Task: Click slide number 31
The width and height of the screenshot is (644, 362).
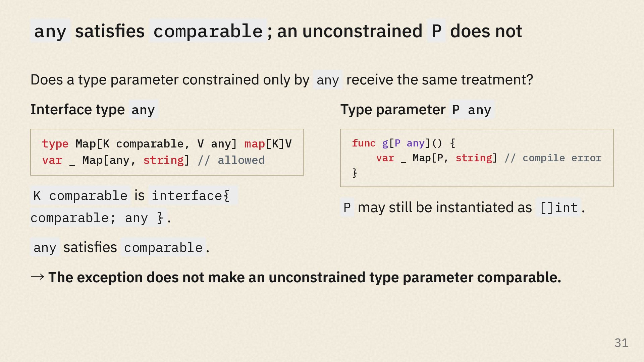Action: pyautogui.click(x=621, y=343)
